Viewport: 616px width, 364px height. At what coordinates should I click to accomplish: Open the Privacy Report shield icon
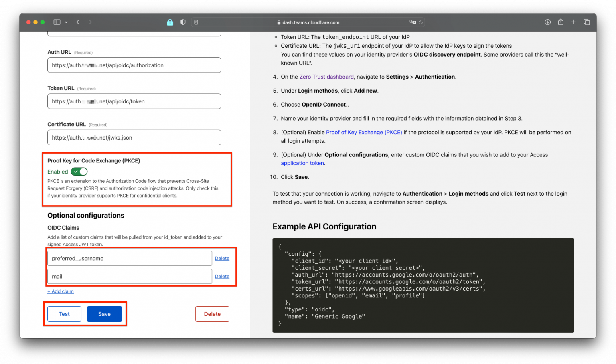[x=183, y=22]
